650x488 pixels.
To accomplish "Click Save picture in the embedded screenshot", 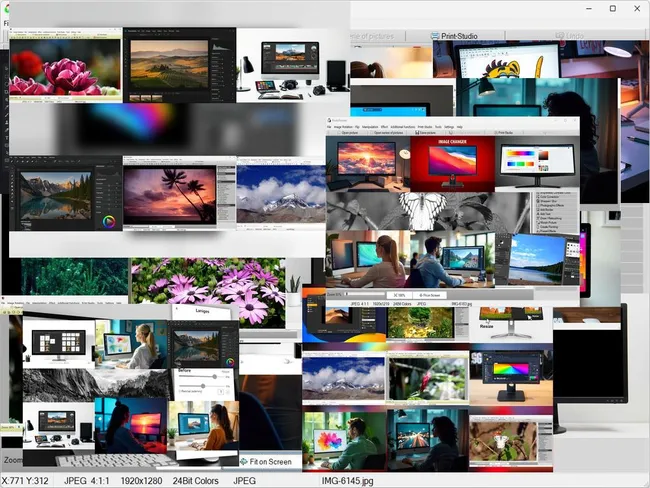I will click(425, 133).
